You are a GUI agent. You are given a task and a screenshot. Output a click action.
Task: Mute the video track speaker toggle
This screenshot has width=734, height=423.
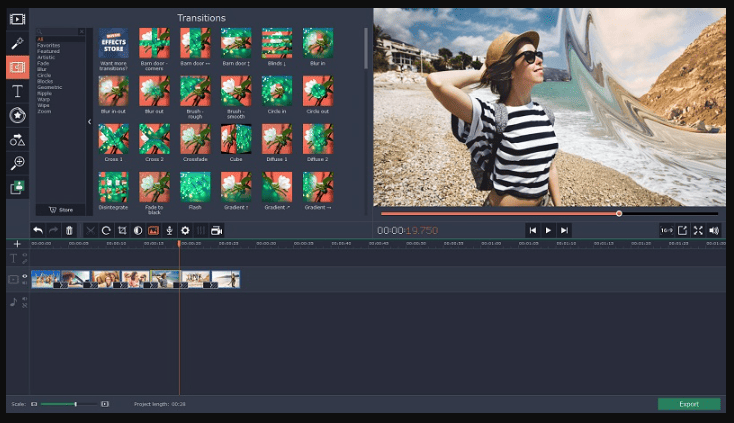tap(25, 283)
